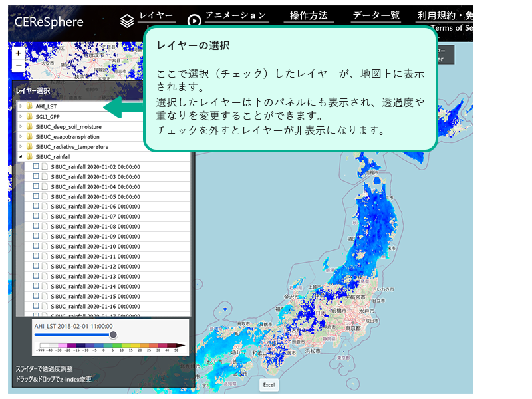Open the 操作方法 menu
532x399 pixels.
[309, 16]
